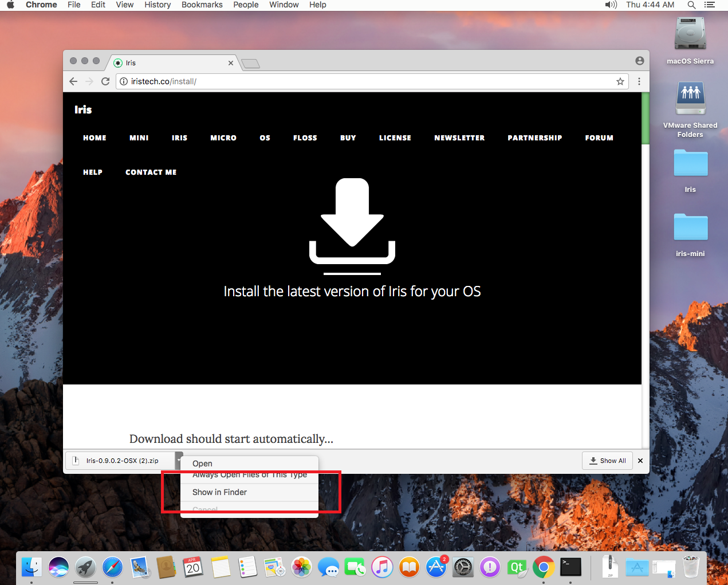Open Applications folder stack in Dock
Viewport: 728px width, 585px height.
pos(637,567)
